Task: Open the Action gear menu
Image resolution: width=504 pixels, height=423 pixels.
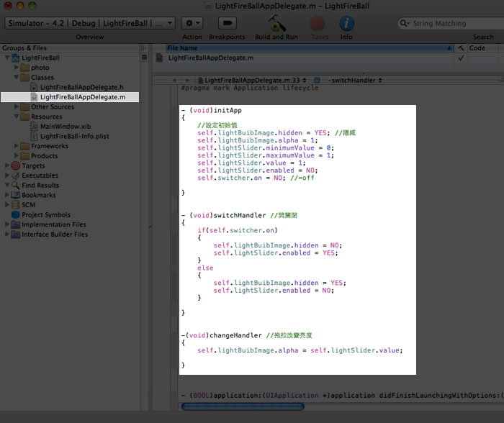Action: [192, 23]
